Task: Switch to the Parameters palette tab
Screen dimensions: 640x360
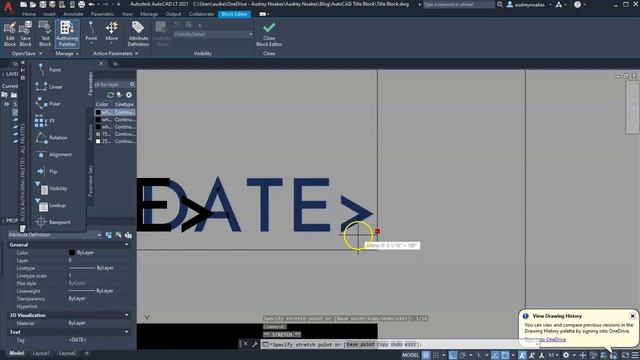Action: coord(90,84)
